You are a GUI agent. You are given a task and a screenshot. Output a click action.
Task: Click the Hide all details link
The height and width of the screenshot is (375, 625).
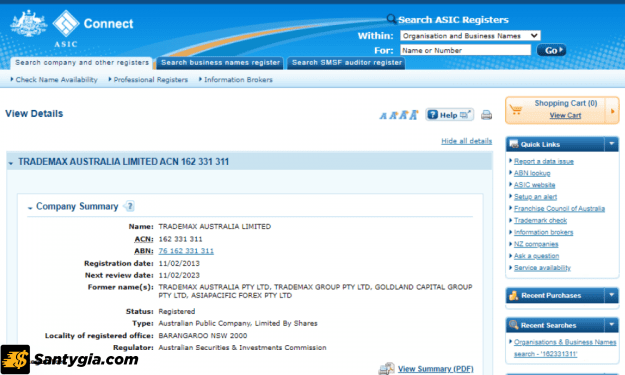(466, 141)
